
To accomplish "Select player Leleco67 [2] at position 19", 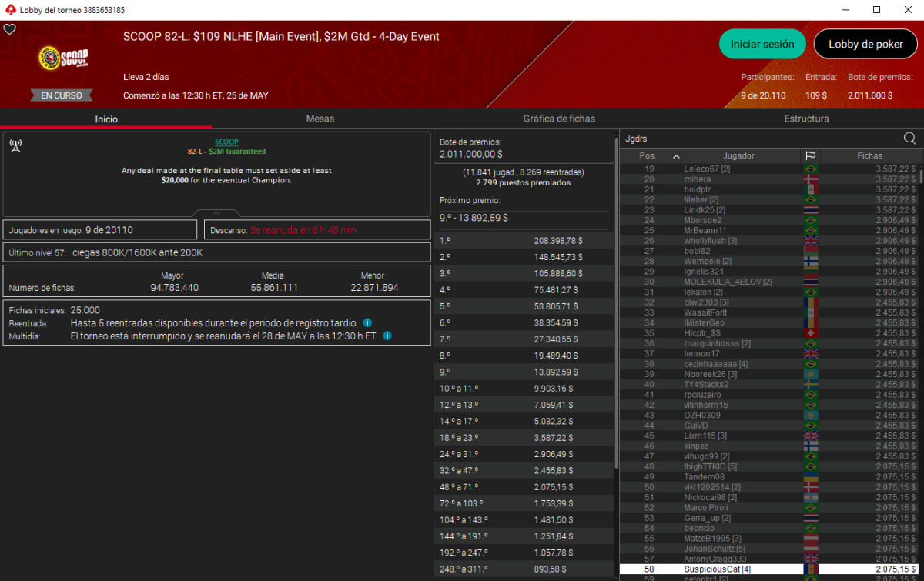I will coord(768,169).
